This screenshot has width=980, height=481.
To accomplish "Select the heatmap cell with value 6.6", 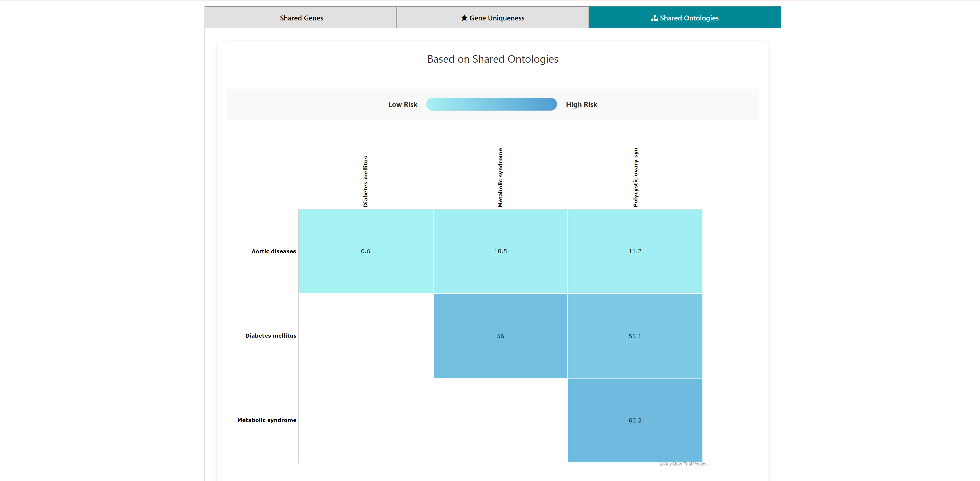I will [x=365, y=251].
